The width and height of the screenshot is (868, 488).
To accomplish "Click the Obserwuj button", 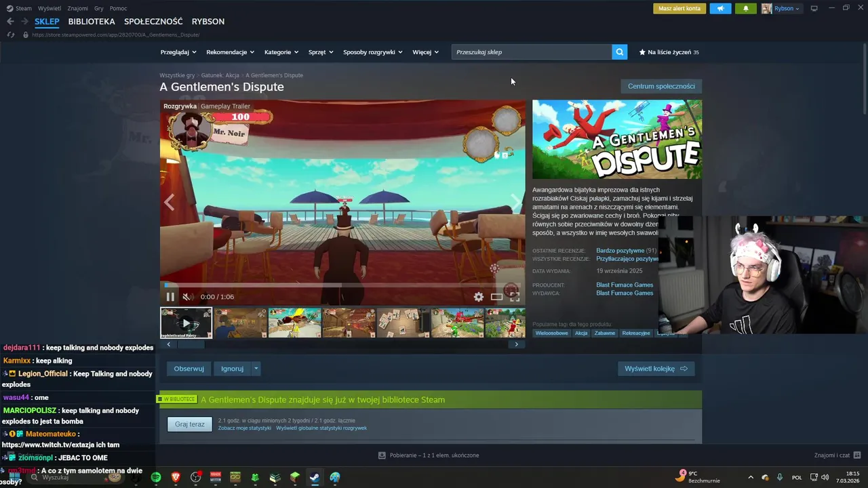I will pos(189,369).
